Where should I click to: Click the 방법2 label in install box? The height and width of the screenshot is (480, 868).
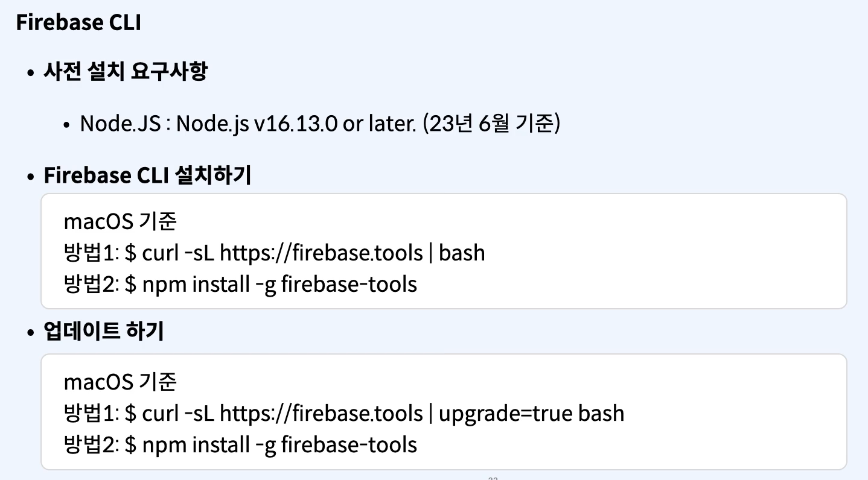pos(91,283)
